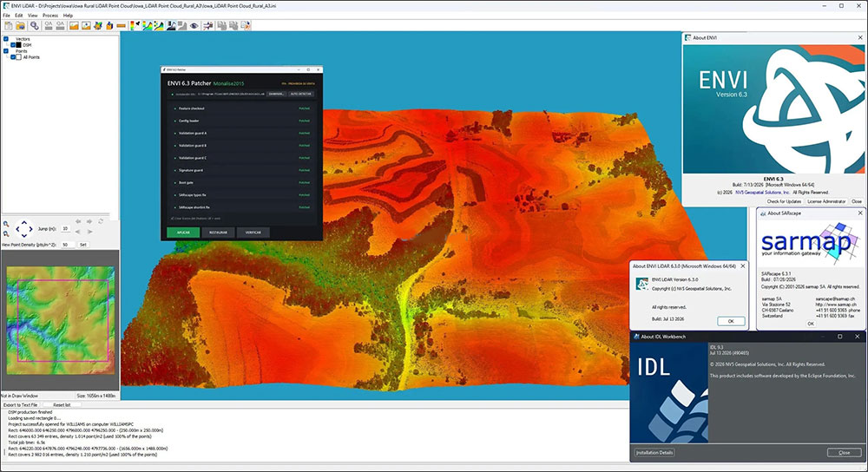This screenshot has width=868, height=472.
Task: Click the overview map thumbnail
Action: pos(61,320)
